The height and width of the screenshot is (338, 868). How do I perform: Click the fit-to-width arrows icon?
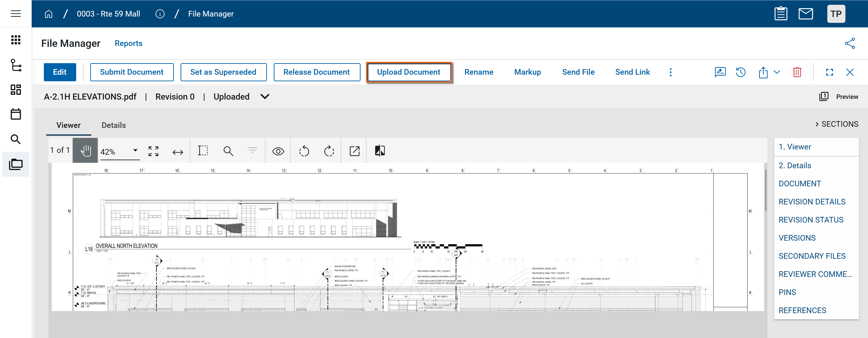point(178,152)
